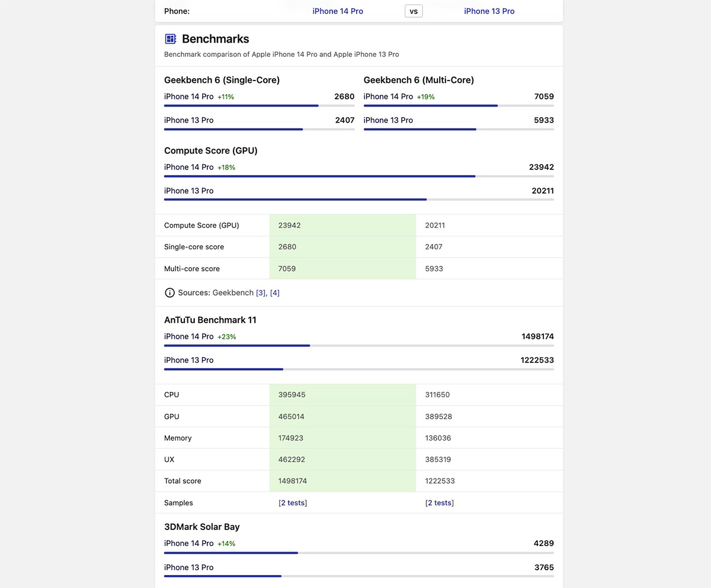Click the 3DMark Solar Bay score 4289

pos(543,543)
